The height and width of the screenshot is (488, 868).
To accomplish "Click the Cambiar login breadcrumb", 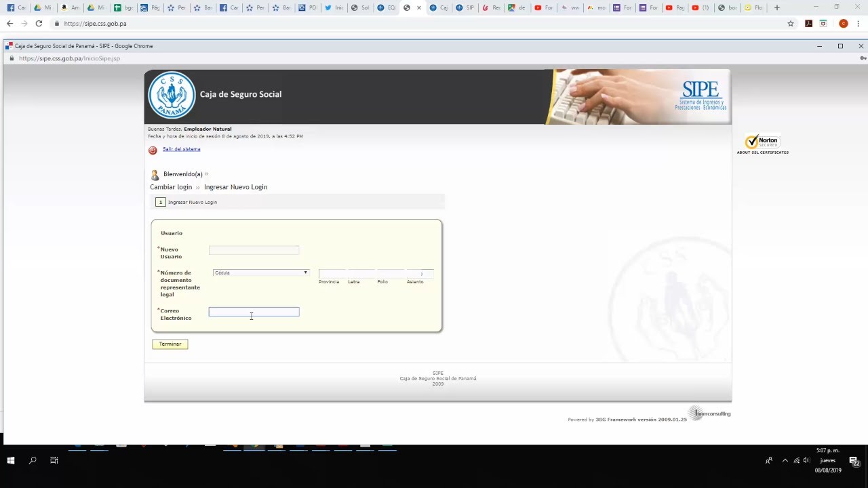I will coord(171,187).
